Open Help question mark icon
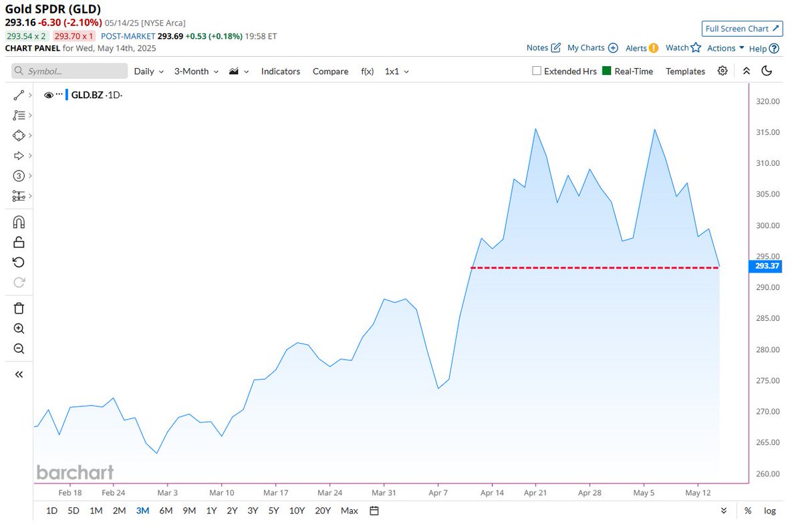This screenshot has height=532, width=802. pyautogui.click(x=774, y=48)
